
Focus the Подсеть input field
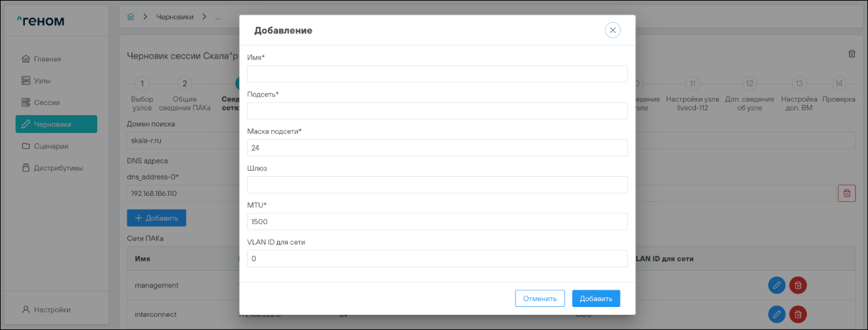[x=437, y=111]
